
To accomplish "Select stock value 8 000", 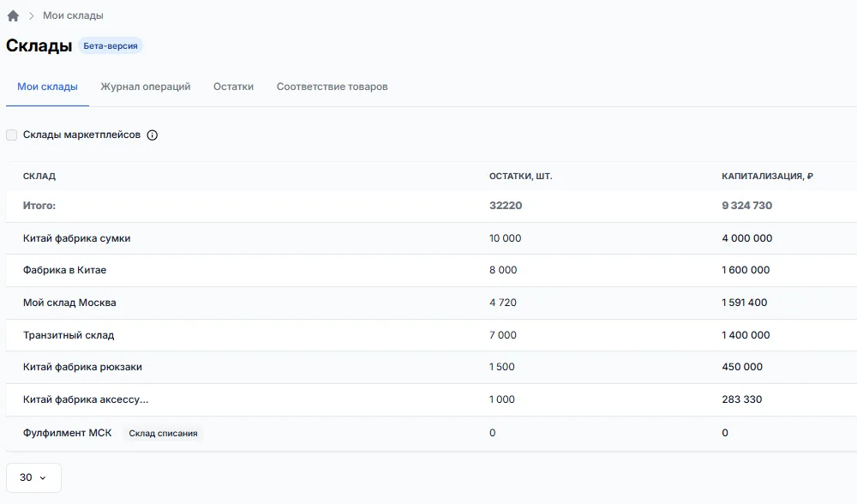I will pyautogui.click(x=503, y=270).
